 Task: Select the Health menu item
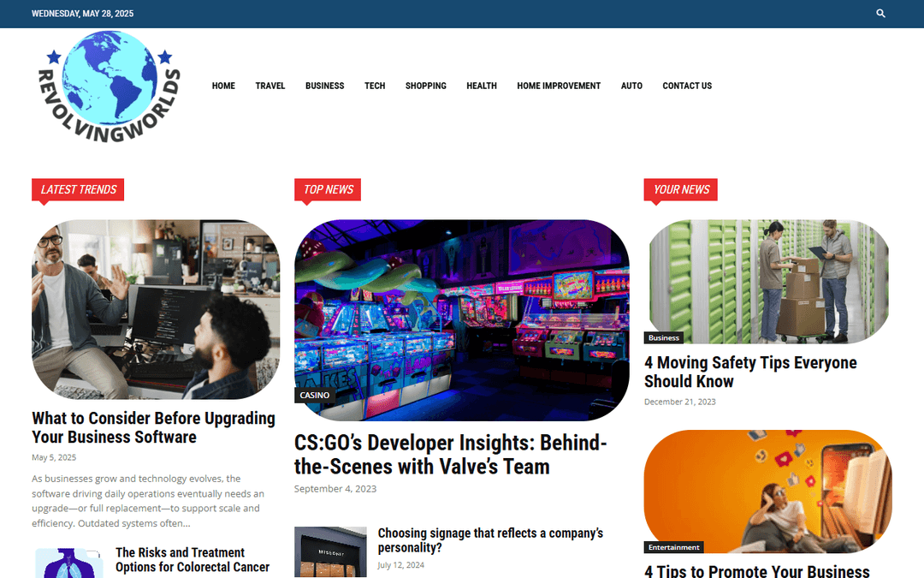[482, 86]
